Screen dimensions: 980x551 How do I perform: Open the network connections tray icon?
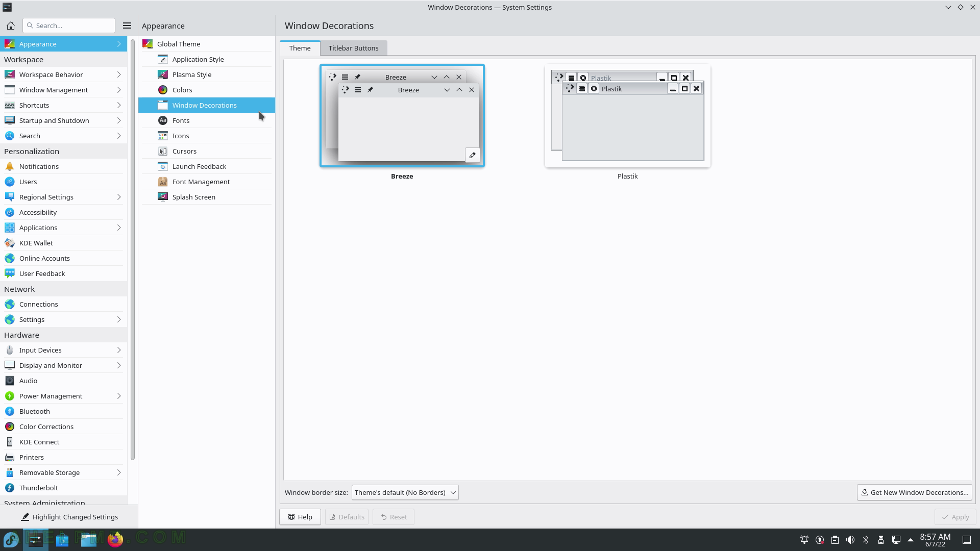(896, 540)
